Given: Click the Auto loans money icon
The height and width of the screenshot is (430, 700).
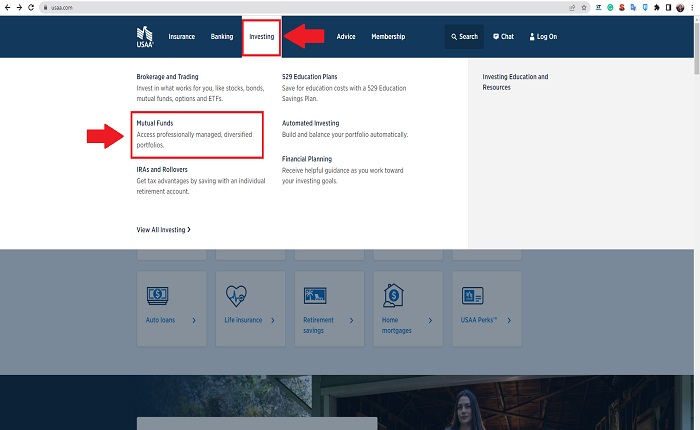Looking at the screenshot, I should point(158,296).
